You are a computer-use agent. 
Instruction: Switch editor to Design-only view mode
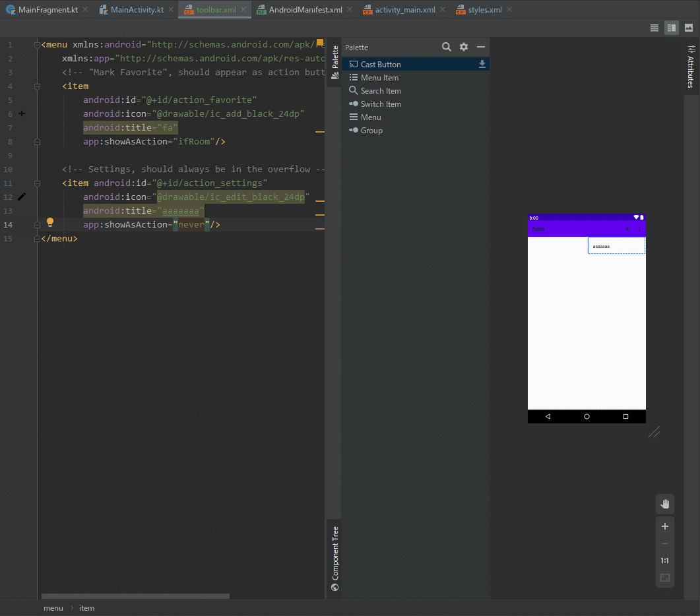point(689,28)
